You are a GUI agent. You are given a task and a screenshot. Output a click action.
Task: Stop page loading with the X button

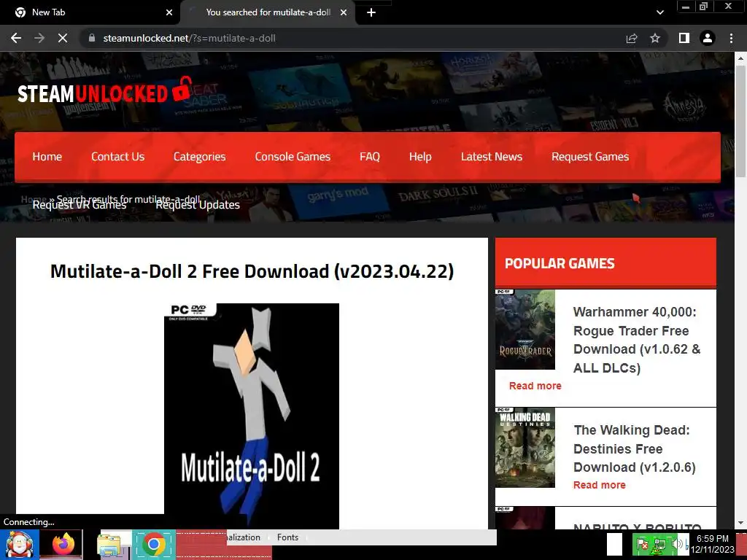pos(63,38)
